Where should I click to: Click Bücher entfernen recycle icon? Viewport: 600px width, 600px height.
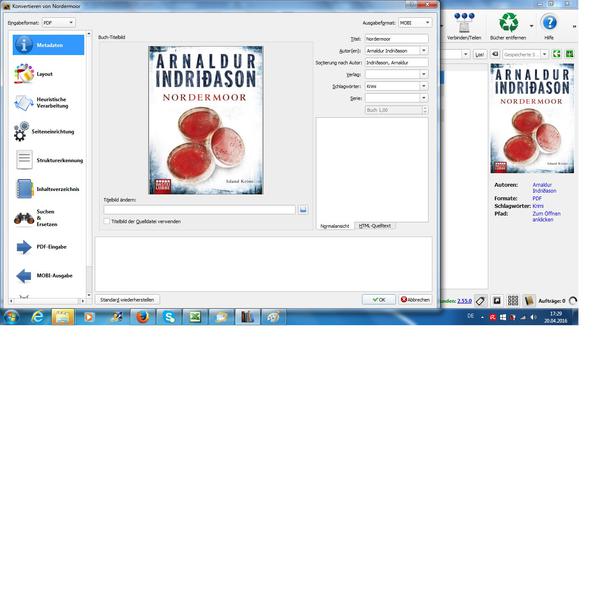508,26
